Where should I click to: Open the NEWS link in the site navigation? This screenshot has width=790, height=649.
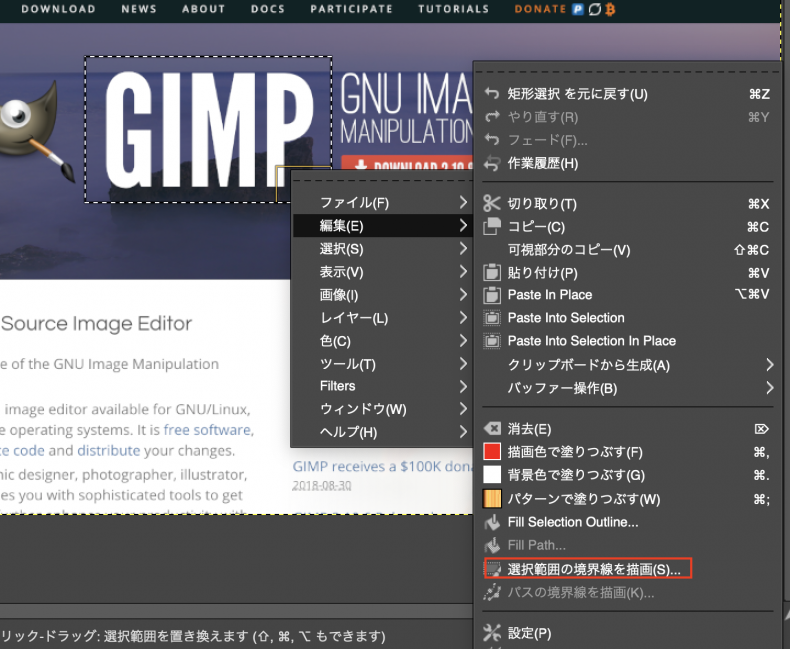139,9
